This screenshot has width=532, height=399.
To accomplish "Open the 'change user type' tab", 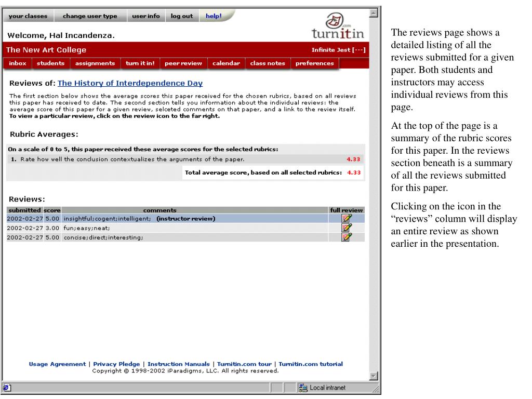I will coord(90,16).
